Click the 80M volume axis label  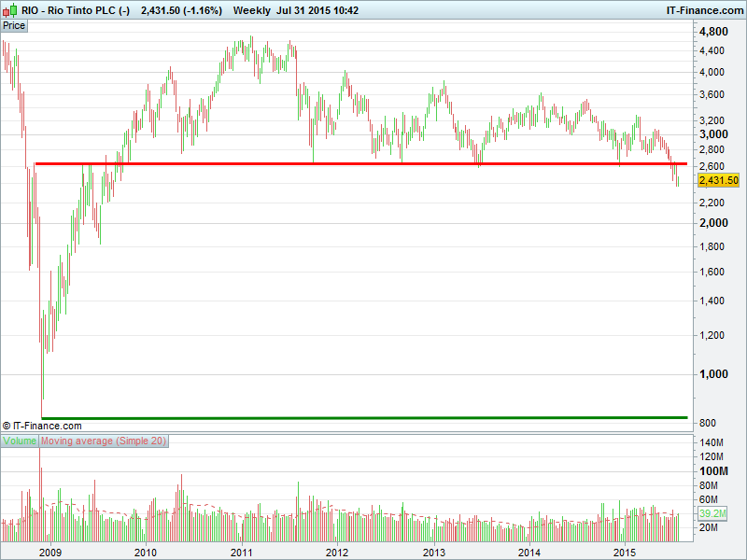pyautogui.click(x=709, y=485)
